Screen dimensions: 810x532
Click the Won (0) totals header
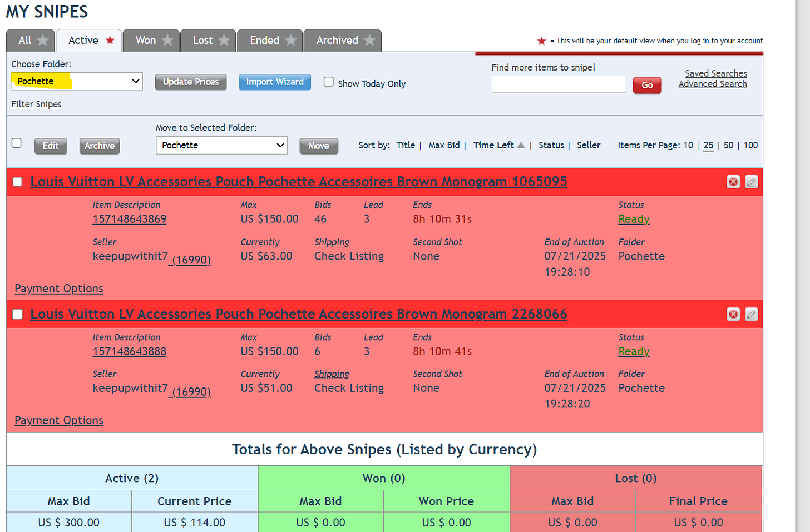(384, 478)
